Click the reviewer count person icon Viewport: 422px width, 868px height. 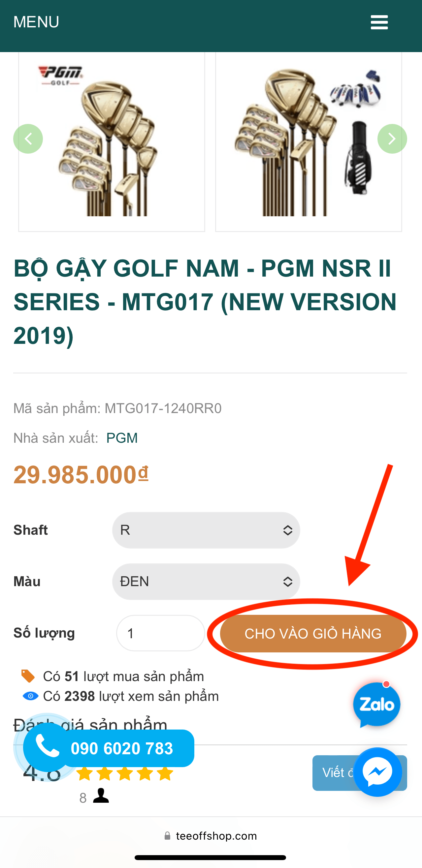pyautogui.click(x=101, y=796)
